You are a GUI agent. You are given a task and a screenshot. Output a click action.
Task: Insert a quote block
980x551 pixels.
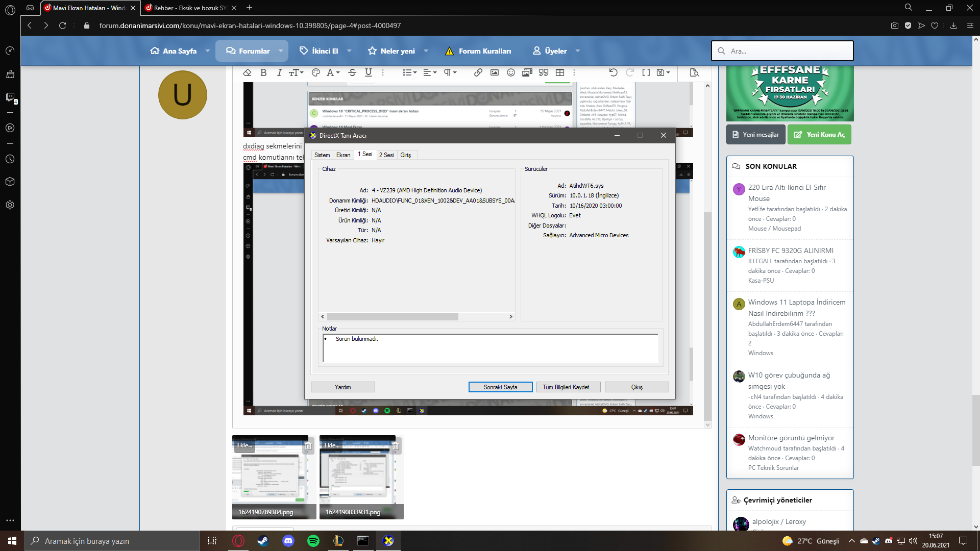pyautogui.click(x=544, y=72)
